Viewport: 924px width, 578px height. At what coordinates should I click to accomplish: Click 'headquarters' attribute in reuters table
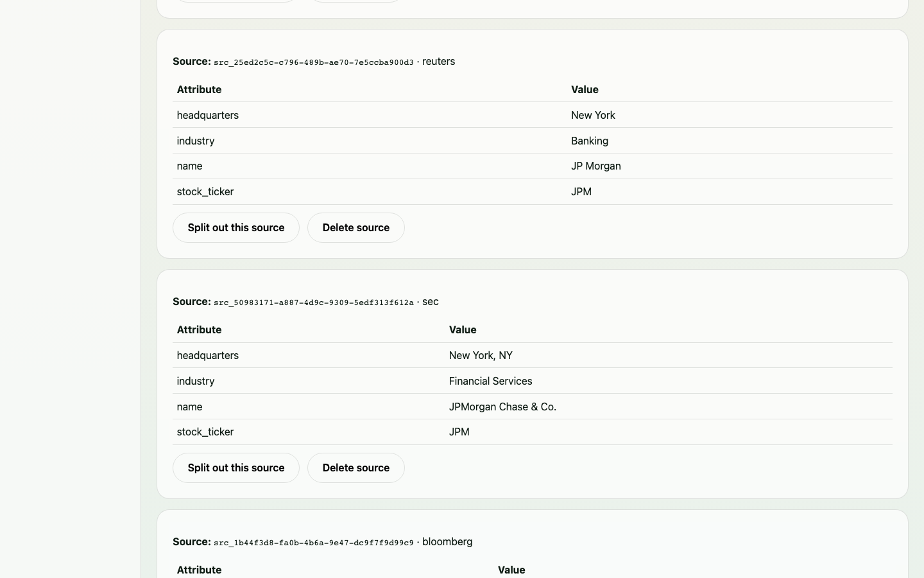(208, 115)
